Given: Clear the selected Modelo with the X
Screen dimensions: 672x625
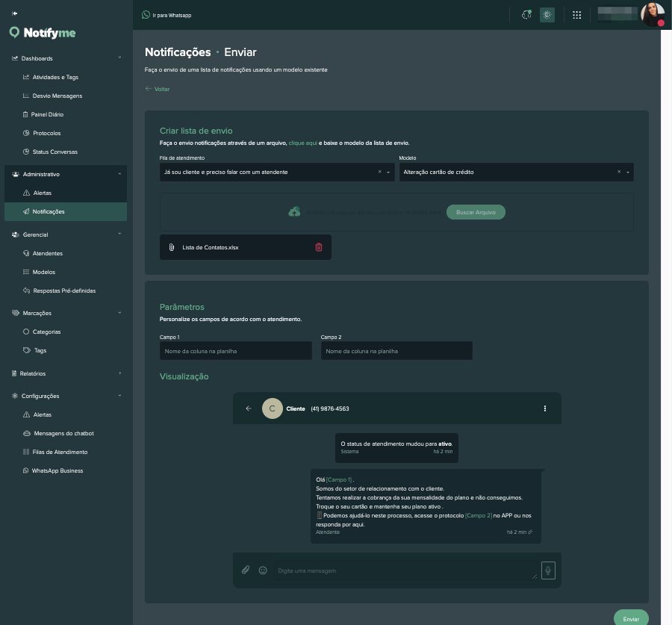Looking at the screenshot, I should pos(617,172).
